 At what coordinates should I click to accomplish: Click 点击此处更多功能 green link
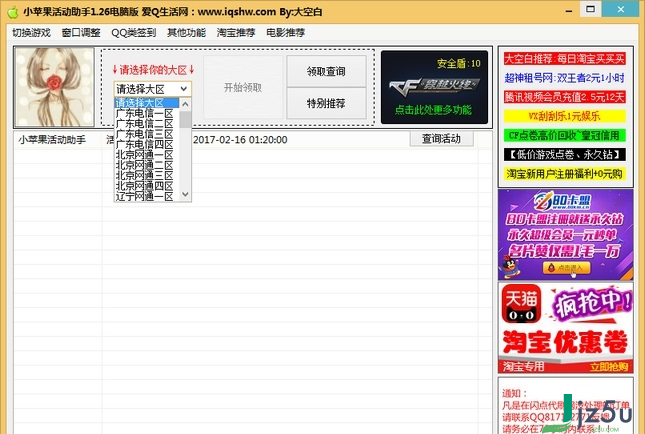coord(433,109)
